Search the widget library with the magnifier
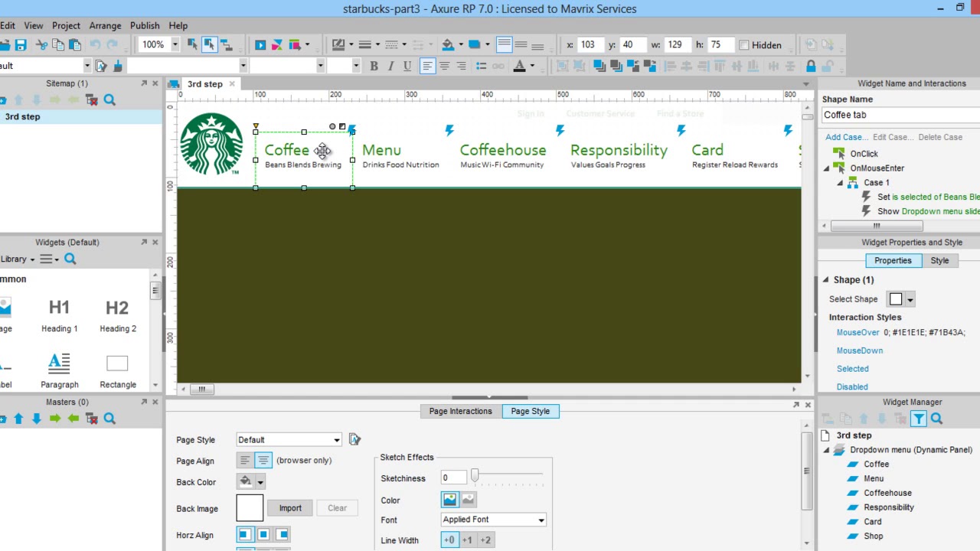980x551 pixels. 70,259
